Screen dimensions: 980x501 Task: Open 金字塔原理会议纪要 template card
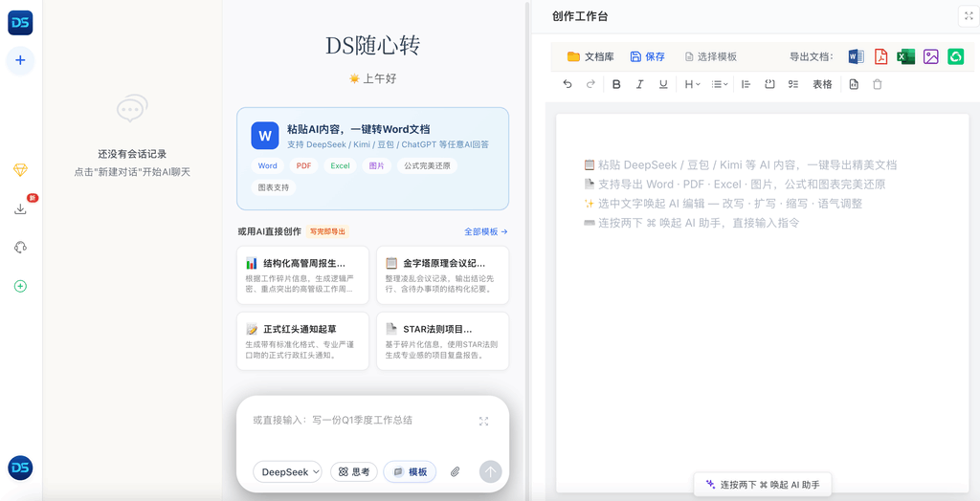click(x=442, y=274)
